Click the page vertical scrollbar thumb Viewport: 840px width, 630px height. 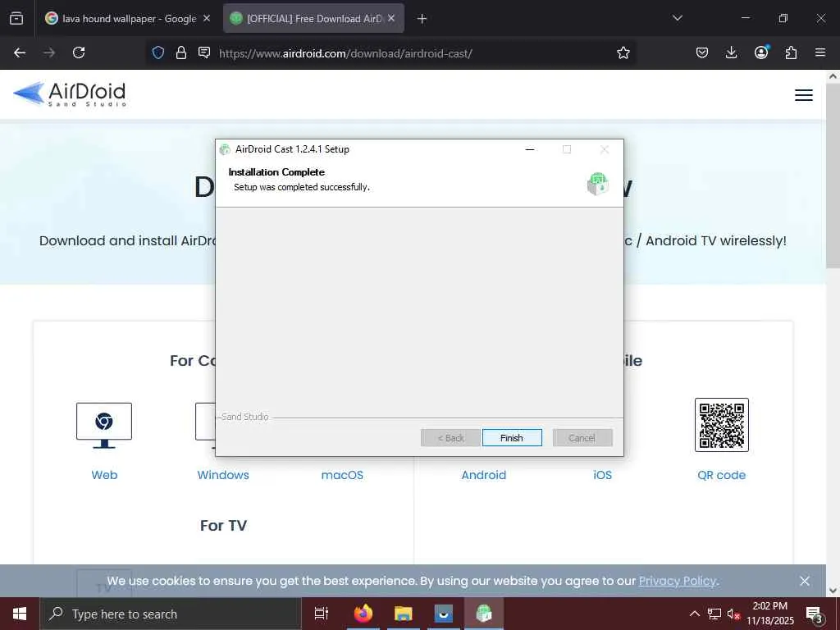tap(833, 176)
